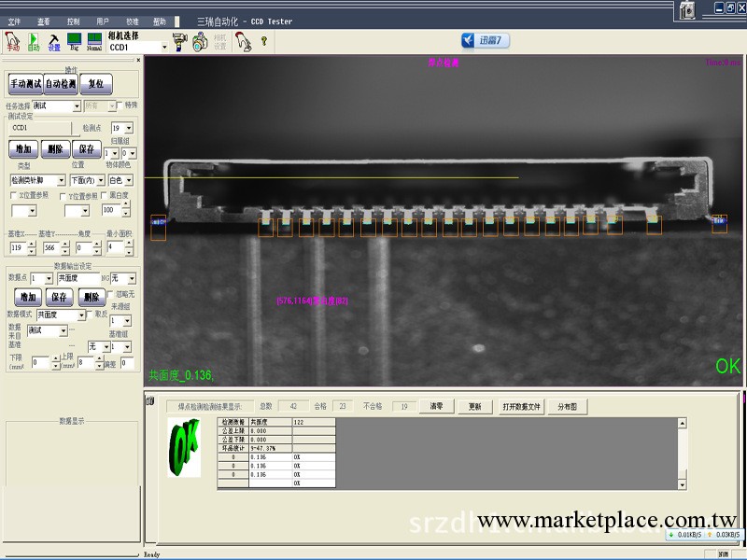Open the 检测点 dropdown showing 19
This screenshot has height=560, width=747.
click(x=129, y=128)
